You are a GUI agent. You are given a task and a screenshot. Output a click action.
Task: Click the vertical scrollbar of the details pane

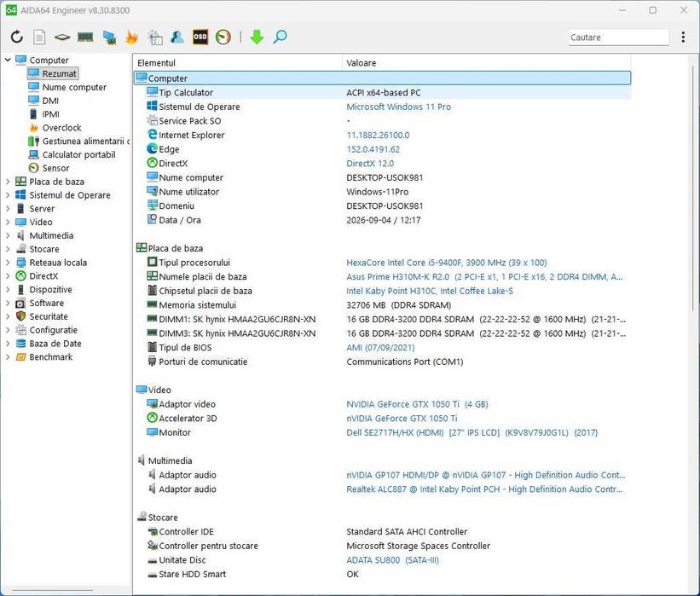[693, 188]
